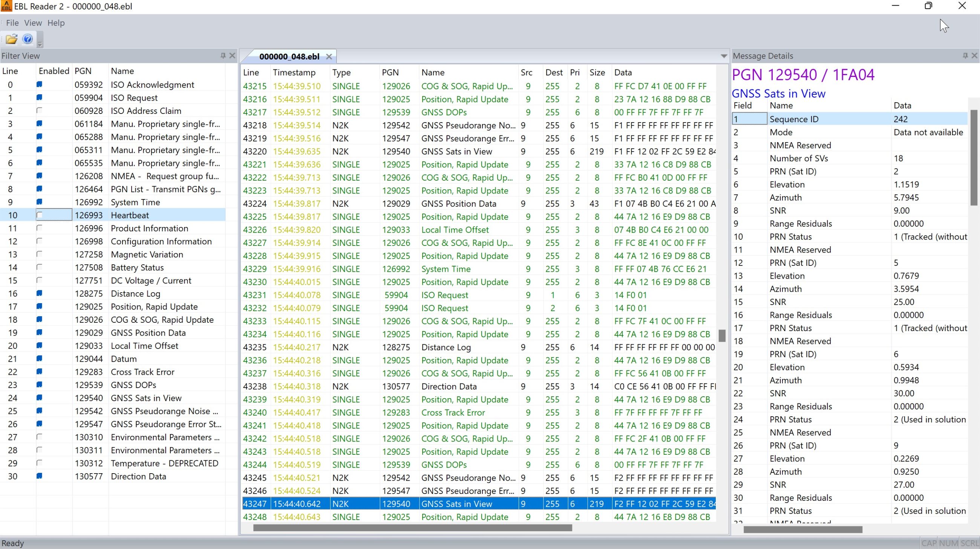Enable the Battery Status filter checkbox
This screenshot has height=549, width=980.
[39, 267]
